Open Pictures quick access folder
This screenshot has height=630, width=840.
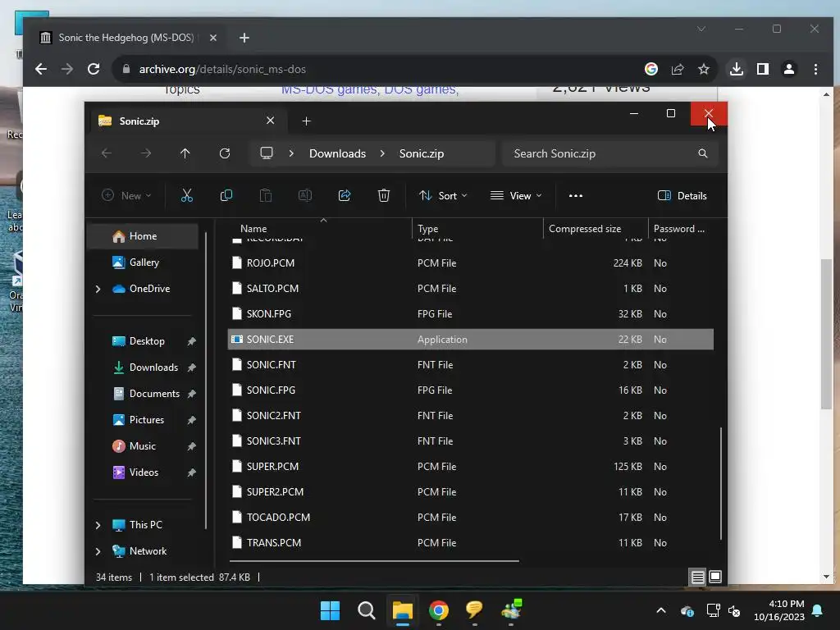[x=147, y=420]
